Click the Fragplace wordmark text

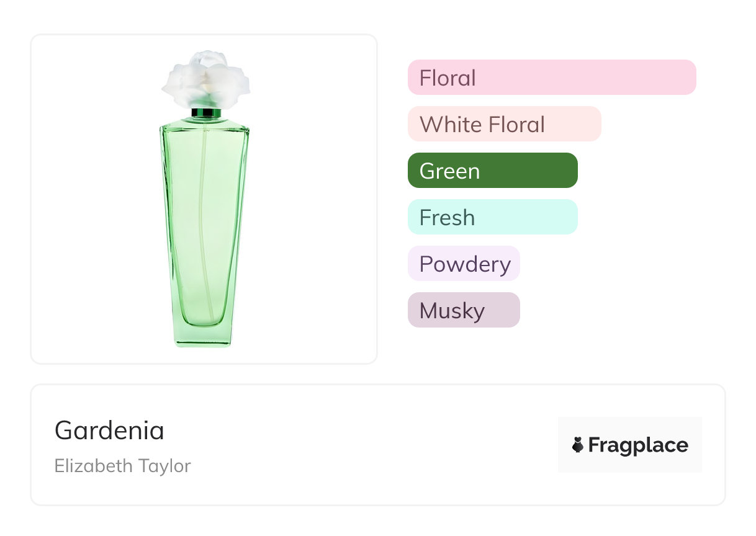point(638,445)
